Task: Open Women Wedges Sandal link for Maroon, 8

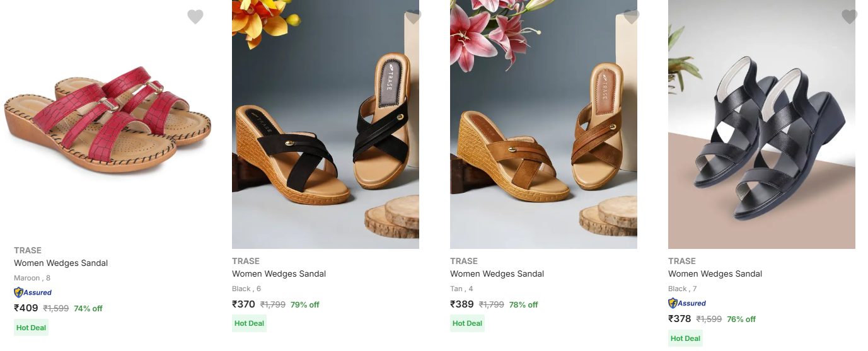Action: 61,263
